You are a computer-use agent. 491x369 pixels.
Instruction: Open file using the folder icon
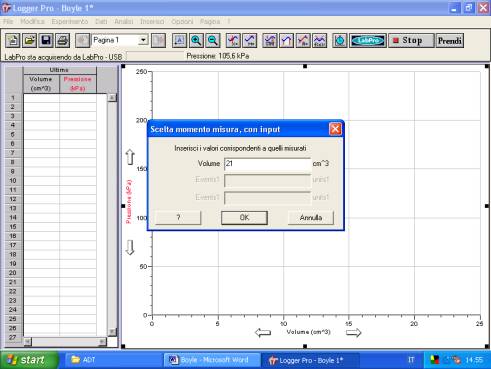(x=29, y=41)
